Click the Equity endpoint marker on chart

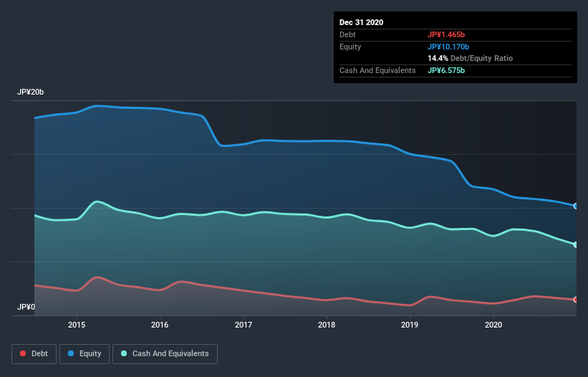click(575, 206)
